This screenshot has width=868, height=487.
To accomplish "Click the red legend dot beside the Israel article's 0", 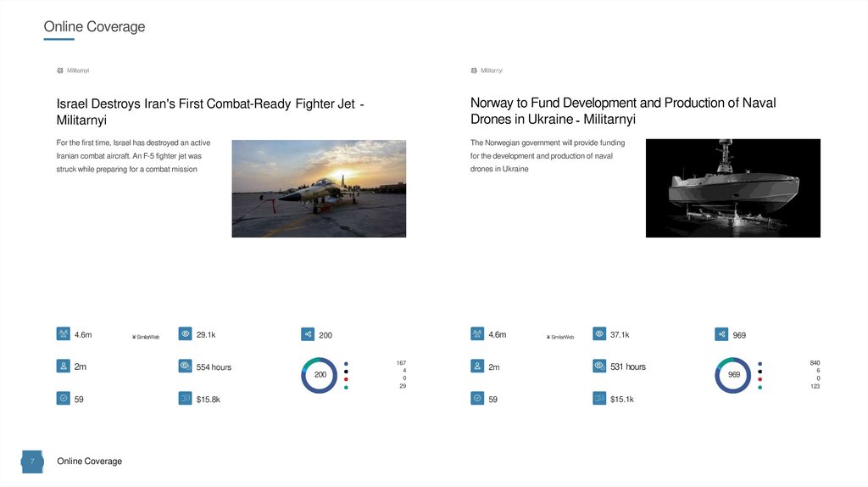I will (346, 379).
